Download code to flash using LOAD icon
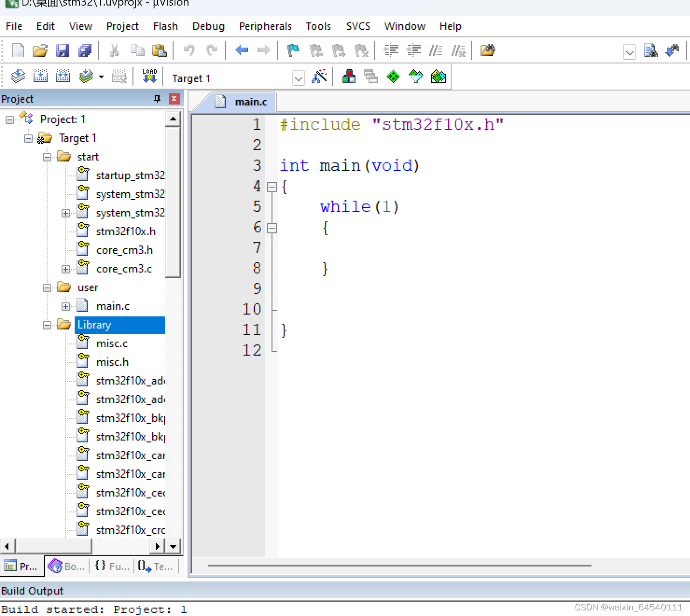The image size is (690, 616). (x=148, y=76)
